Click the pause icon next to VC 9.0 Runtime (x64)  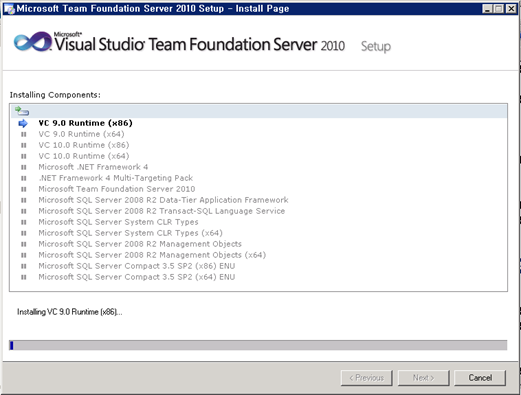pos(24,134)
